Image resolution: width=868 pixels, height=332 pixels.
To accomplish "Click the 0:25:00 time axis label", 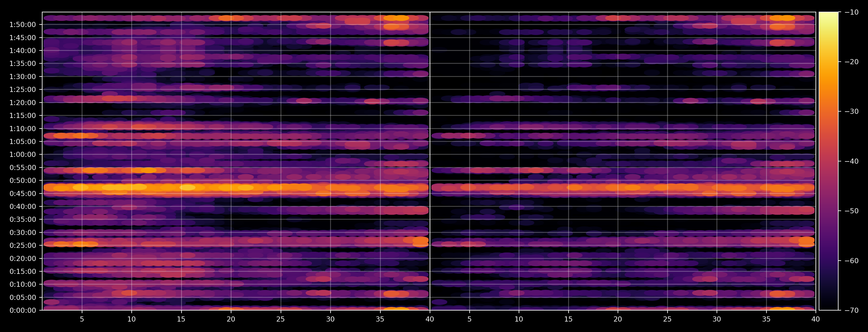I will click(23, 245).
